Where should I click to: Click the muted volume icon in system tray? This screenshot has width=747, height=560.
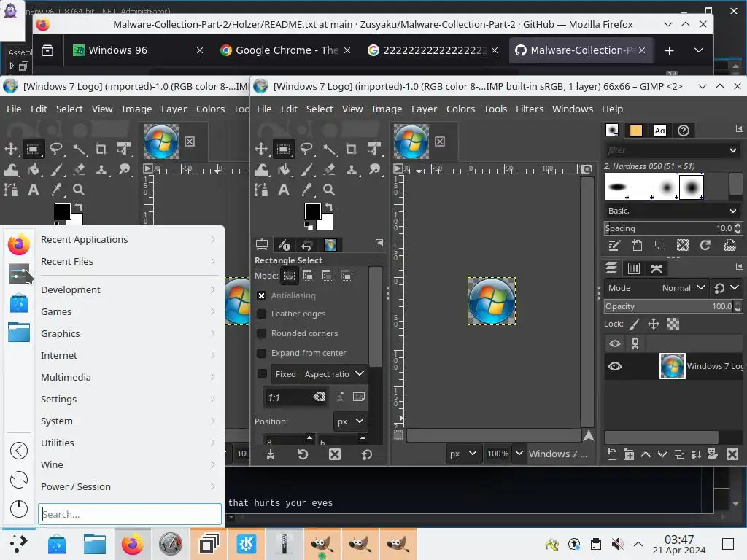[617, 544]
